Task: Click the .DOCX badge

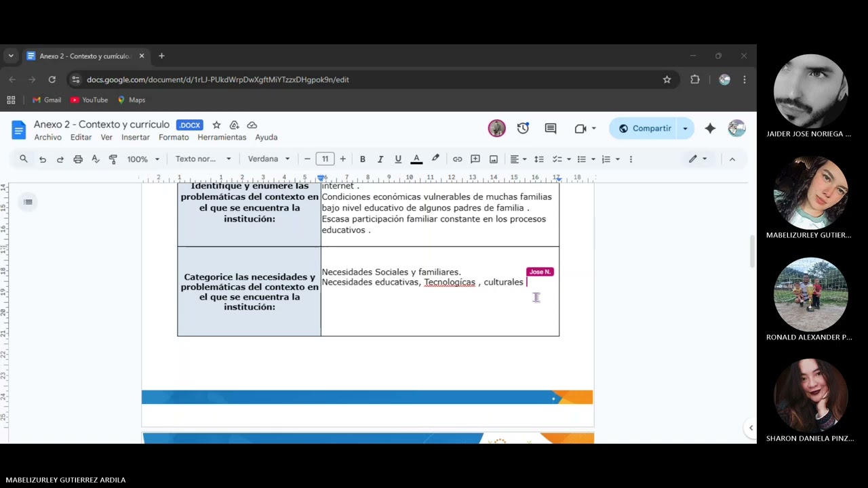Action: [x=189, y=125]
